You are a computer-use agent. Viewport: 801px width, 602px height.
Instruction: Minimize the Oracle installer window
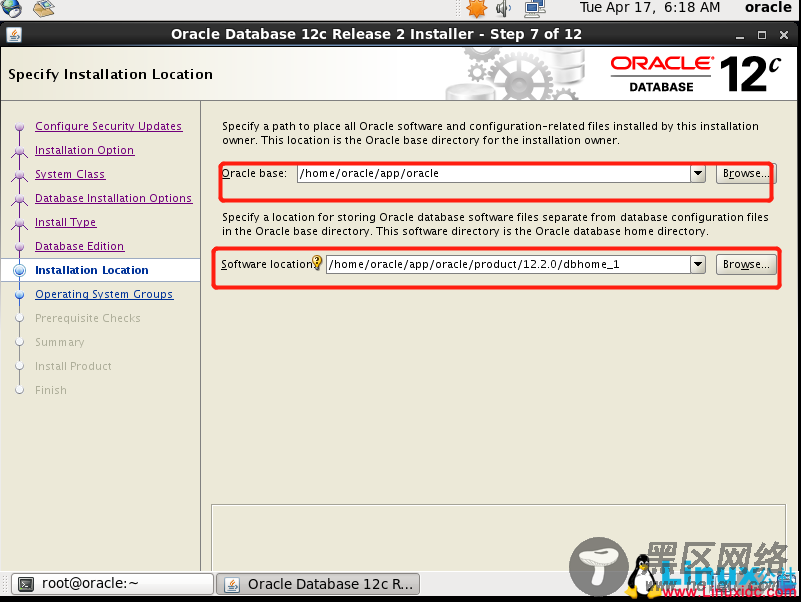(740, 35)
